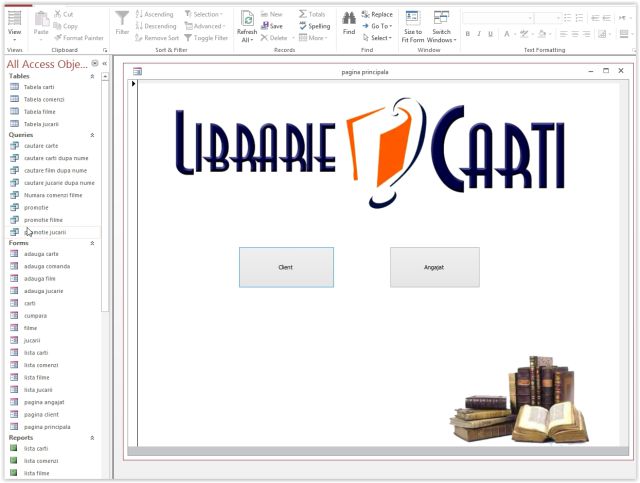Click the Underline formatting button
Image resolution: width=640 pixels, height=483 pixels.
(x=491, y=34)
